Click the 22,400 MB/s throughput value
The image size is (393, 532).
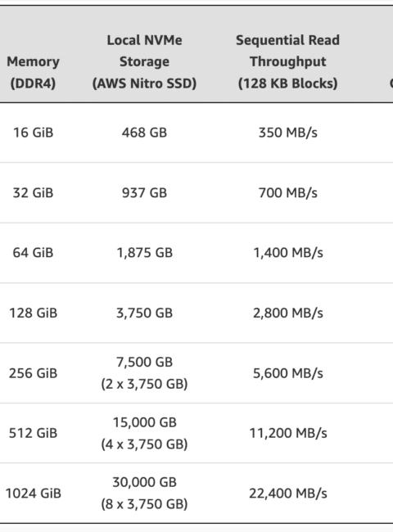[288, 494]
